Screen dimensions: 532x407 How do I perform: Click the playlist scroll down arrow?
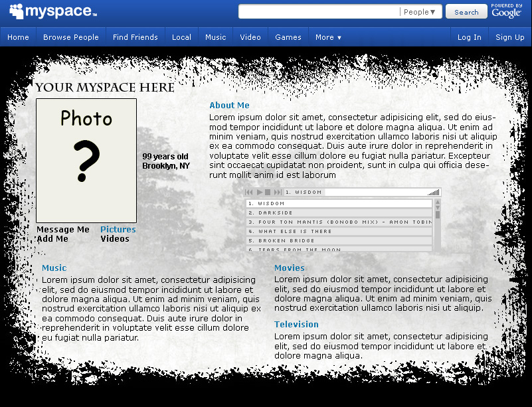[438, 207]
